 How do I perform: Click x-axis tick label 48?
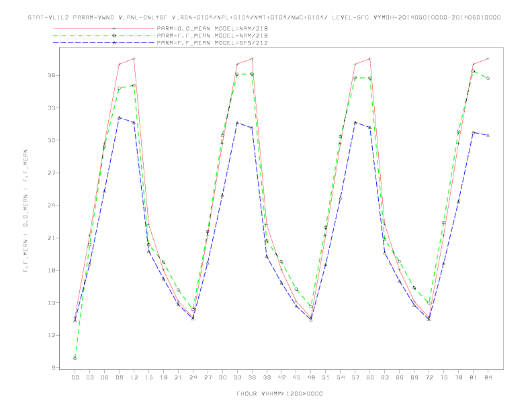tap(311, 377)
